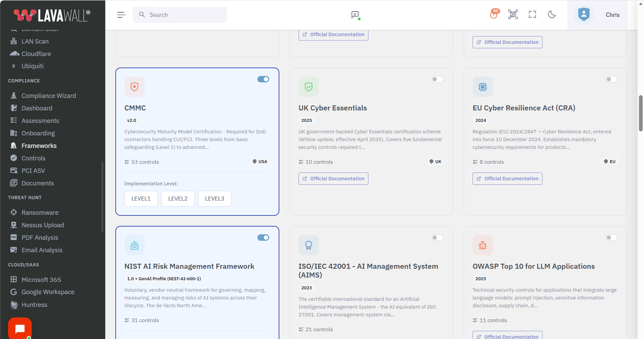Click the LAN Scan network icon
Screen dimensions: 644x339
(13, 41)
